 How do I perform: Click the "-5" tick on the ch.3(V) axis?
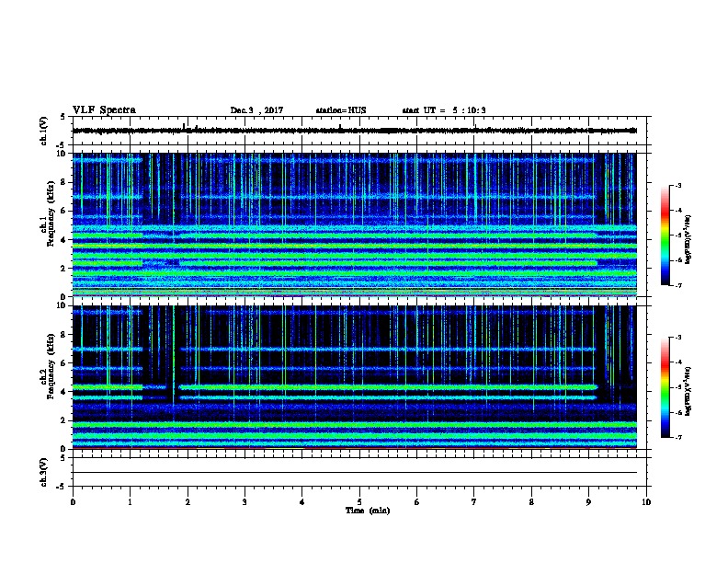[x=62, y=487]
